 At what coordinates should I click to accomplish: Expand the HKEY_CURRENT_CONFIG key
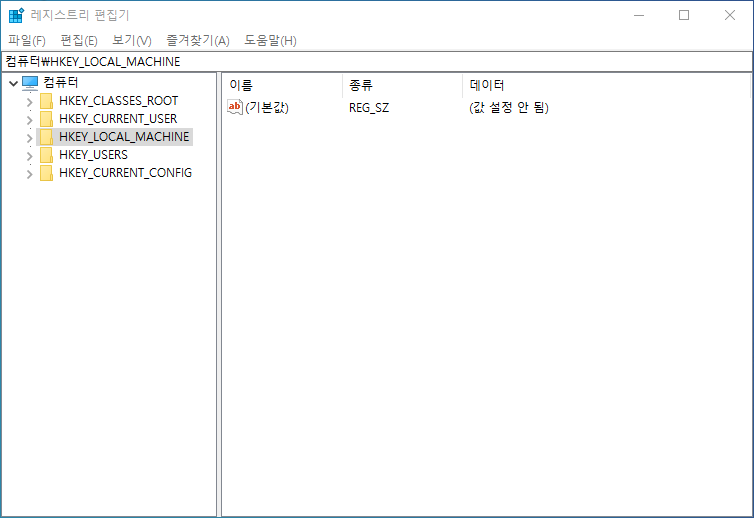[29, 174]
